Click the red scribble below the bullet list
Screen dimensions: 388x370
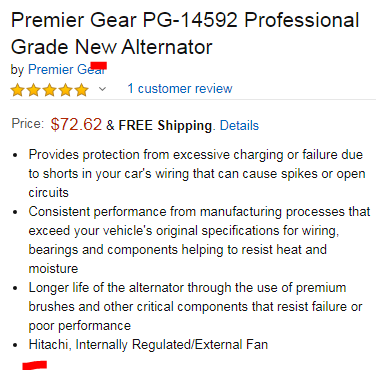pos(35,365)
